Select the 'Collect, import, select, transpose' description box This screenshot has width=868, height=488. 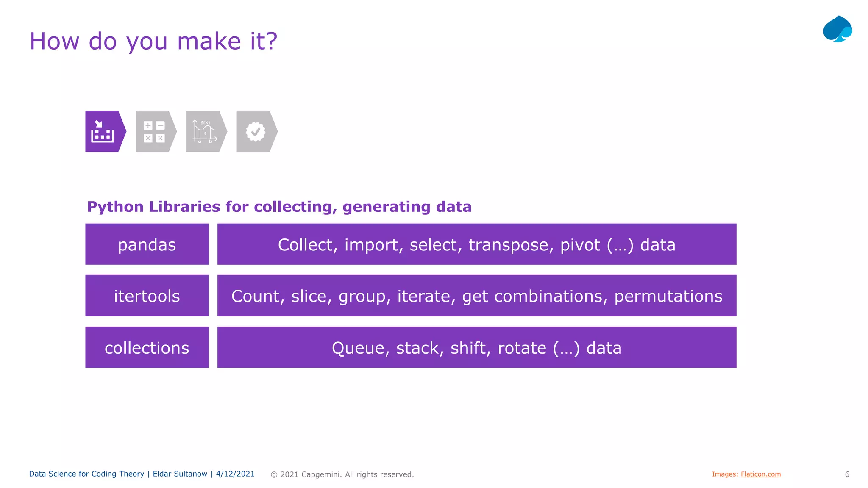(476, 244)
